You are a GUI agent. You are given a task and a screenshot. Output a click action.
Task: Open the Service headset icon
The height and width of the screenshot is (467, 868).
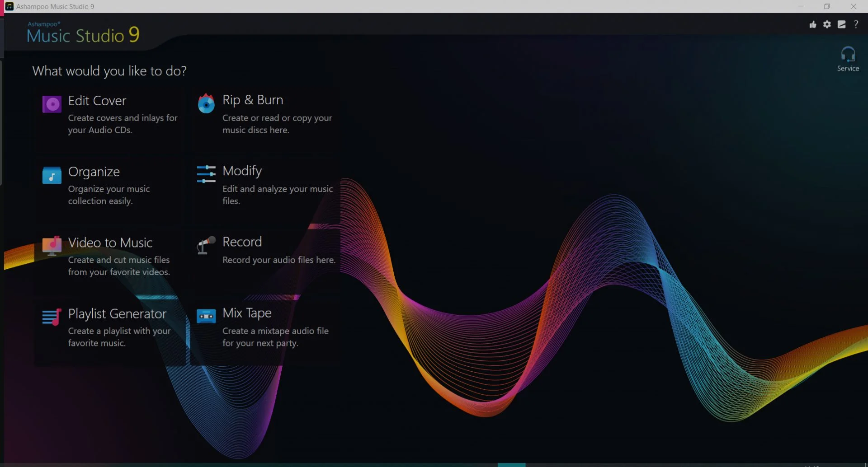click(x=848, y=54)
